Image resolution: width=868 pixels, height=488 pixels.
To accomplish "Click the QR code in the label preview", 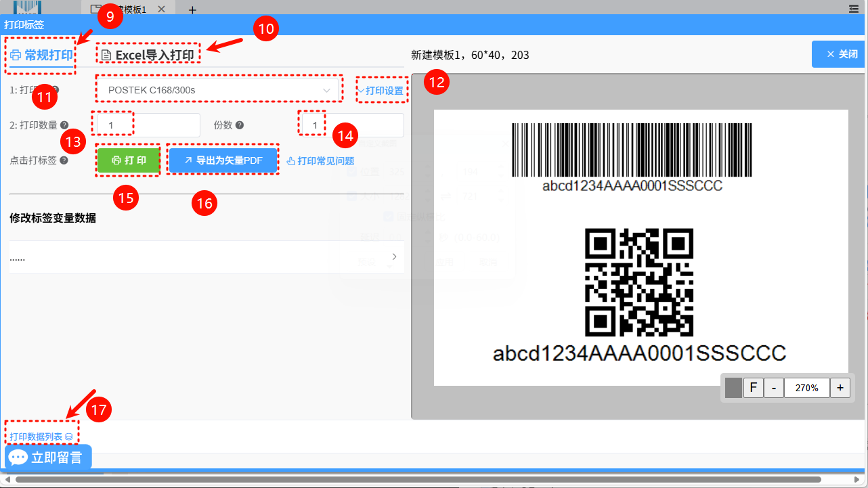I will [639, 282].
